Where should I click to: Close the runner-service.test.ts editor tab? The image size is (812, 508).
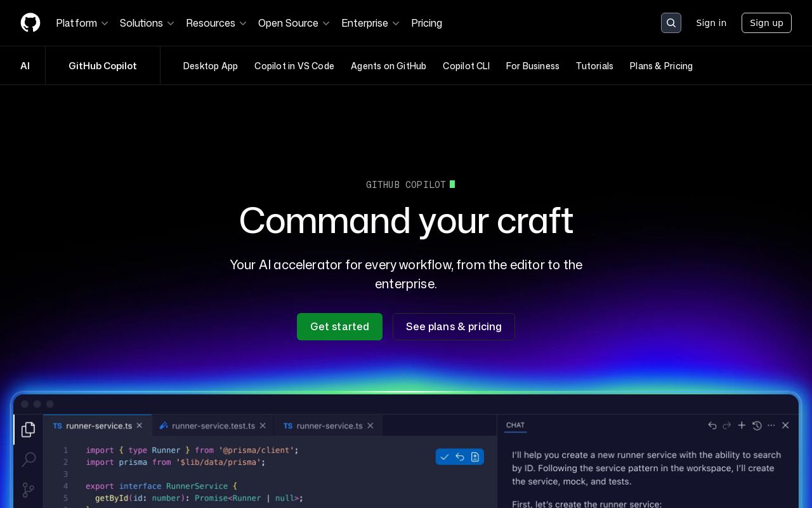tap(263, 425)
